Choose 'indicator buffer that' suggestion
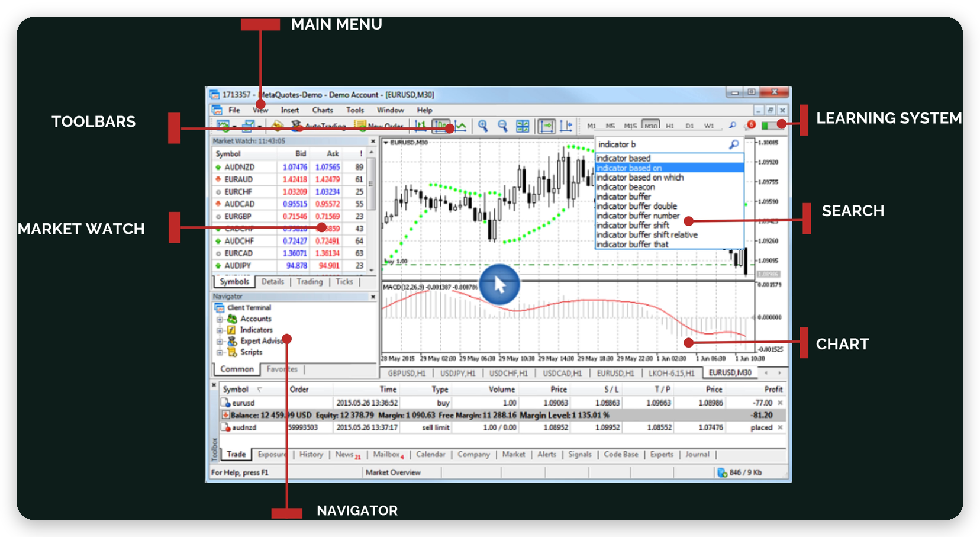The width and height of the screenshot is (980, 537). (669, 245)
